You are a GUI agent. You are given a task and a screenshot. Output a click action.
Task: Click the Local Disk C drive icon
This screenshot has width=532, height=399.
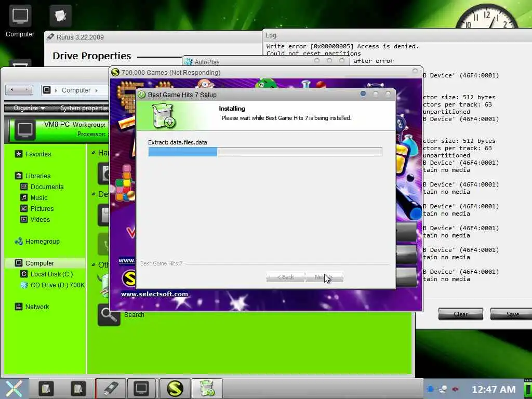coord(24,274)
